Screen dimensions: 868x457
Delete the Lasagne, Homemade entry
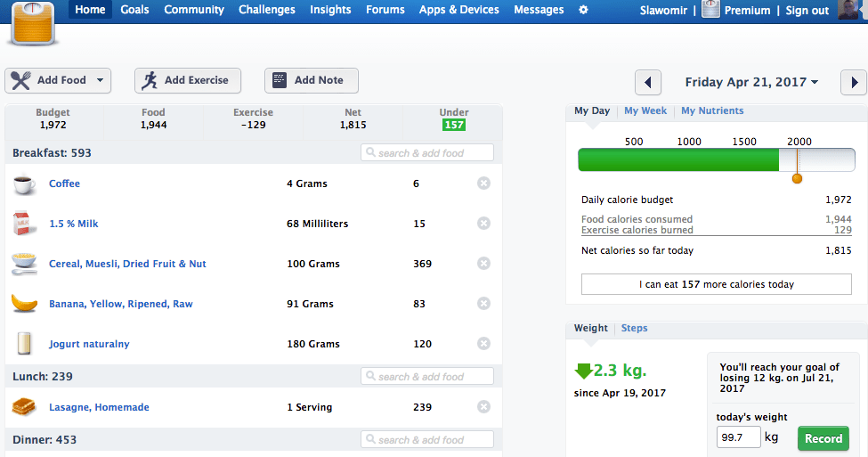click(x=483, y=407)
